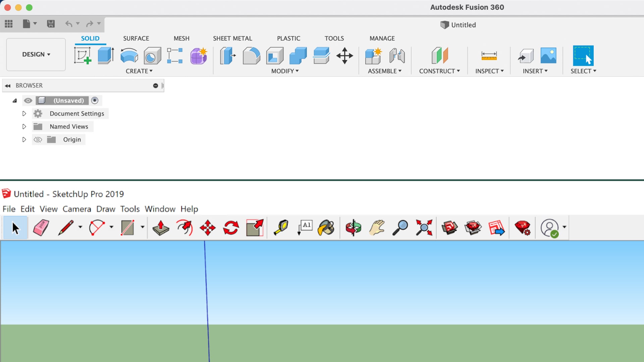Select the SketchUp Pan hand tool
The height and width of the screenshot is (362, 644).
pos(377,228)
